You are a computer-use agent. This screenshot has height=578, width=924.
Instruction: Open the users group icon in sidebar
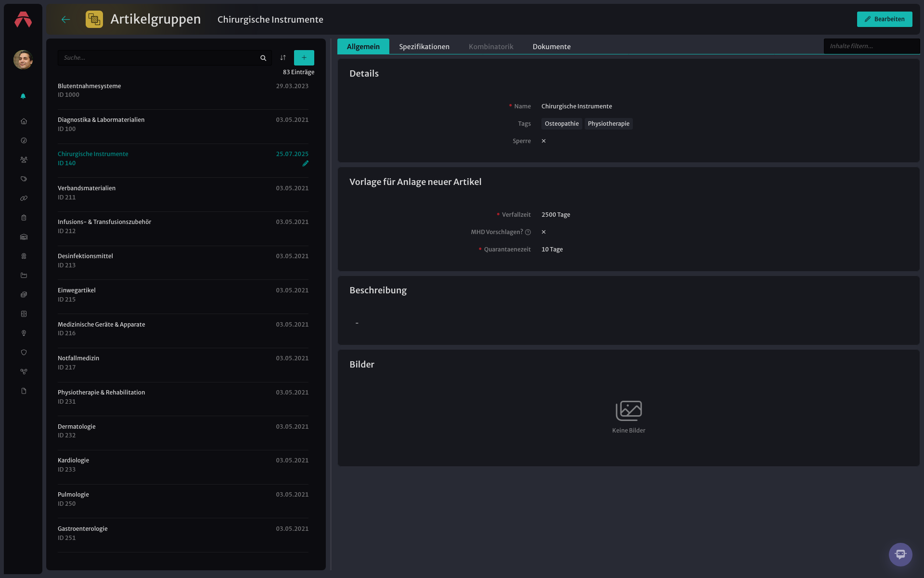[x=24, y=160]
